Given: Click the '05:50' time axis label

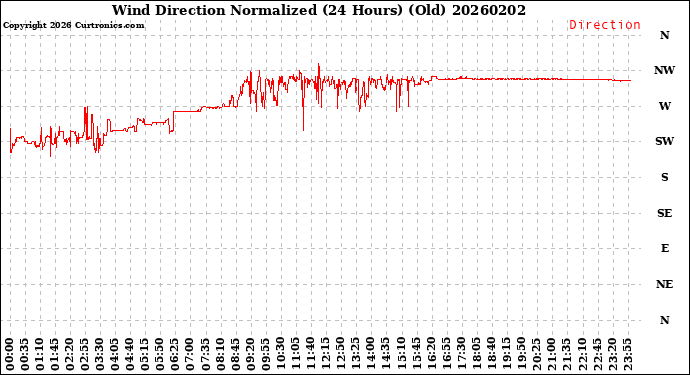Looking at the screenshot, I should [160, 355].
